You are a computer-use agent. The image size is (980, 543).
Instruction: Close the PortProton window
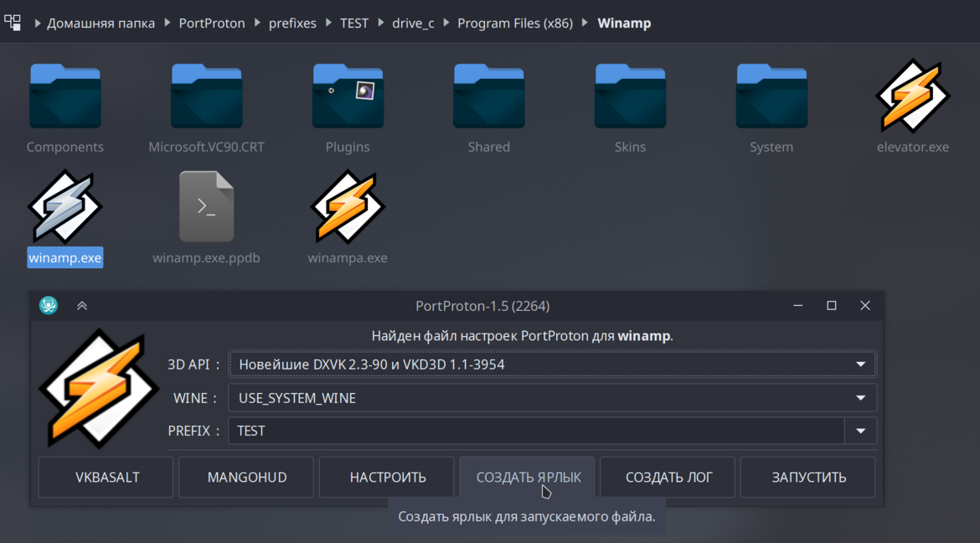point(865,305)
